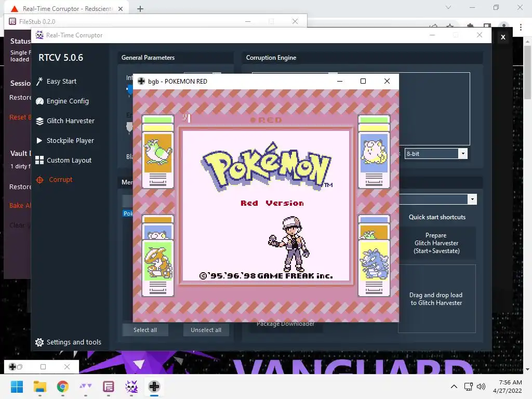This screenshot has height=399, width=532.
Task: Open Chrome three-dot menu
Action: [x=521, y=27]
